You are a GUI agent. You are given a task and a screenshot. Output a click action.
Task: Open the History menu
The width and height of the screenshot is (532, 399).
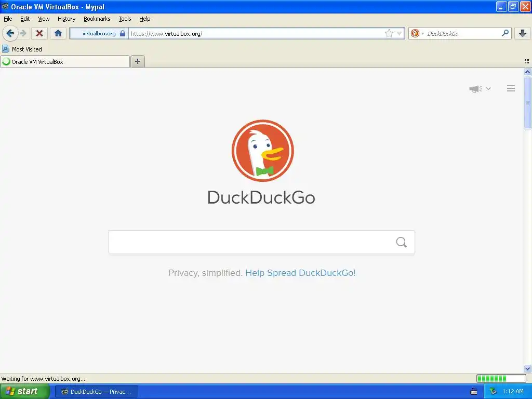click(66, 19)
